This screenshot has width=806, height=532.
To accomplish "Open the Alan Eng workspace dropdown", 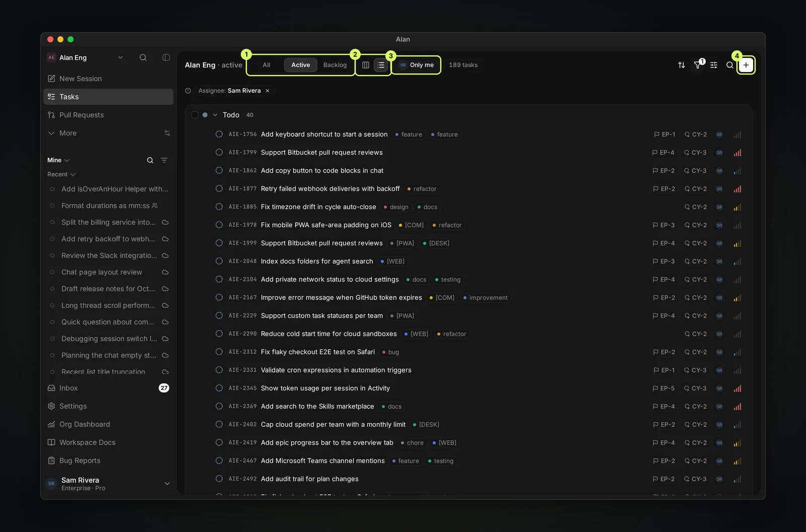I will (85, 57).
